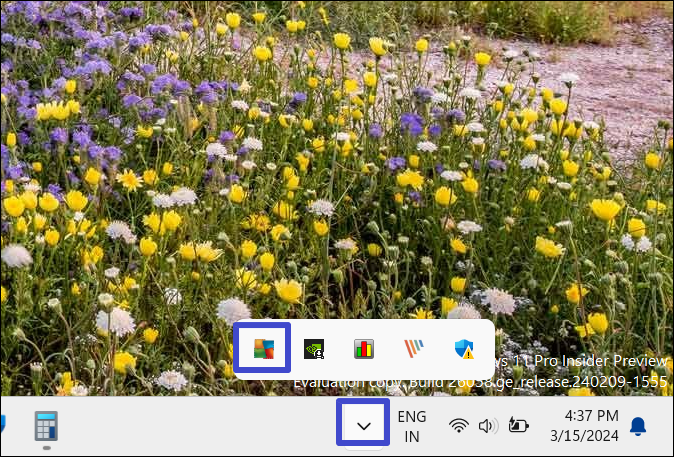Open Wi-Fi network settings icon

[x=459, y=426]
